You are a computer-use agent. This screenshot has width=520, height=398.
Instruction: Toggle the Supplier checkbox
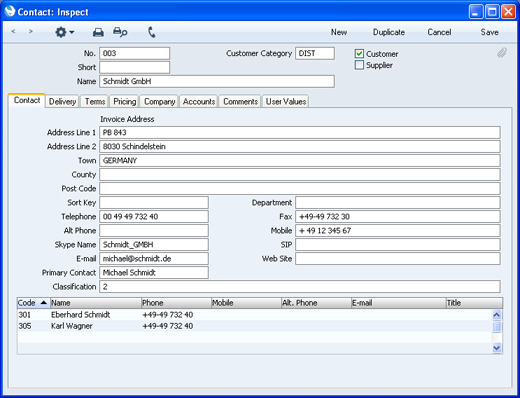pyautogui.click(x=359, y=65)
